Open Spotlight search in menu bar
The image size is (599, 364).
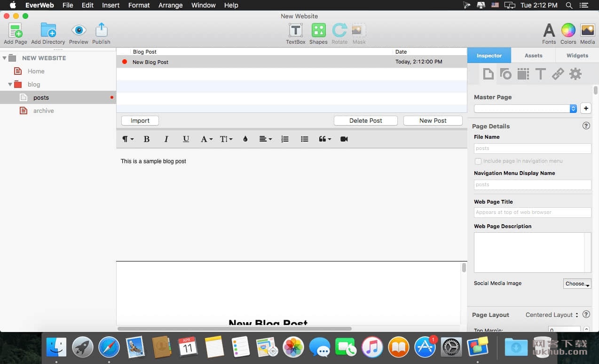(569, 5)
